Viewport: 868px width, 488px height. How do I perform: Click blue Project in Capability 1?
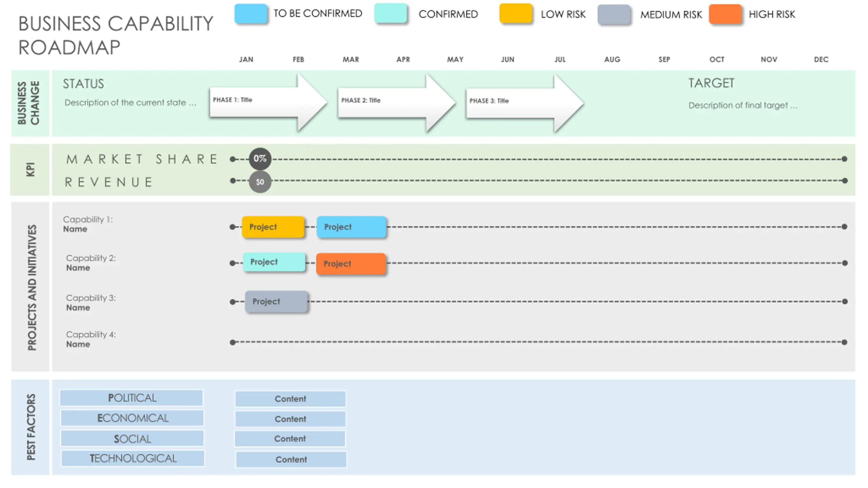(351, 227)
